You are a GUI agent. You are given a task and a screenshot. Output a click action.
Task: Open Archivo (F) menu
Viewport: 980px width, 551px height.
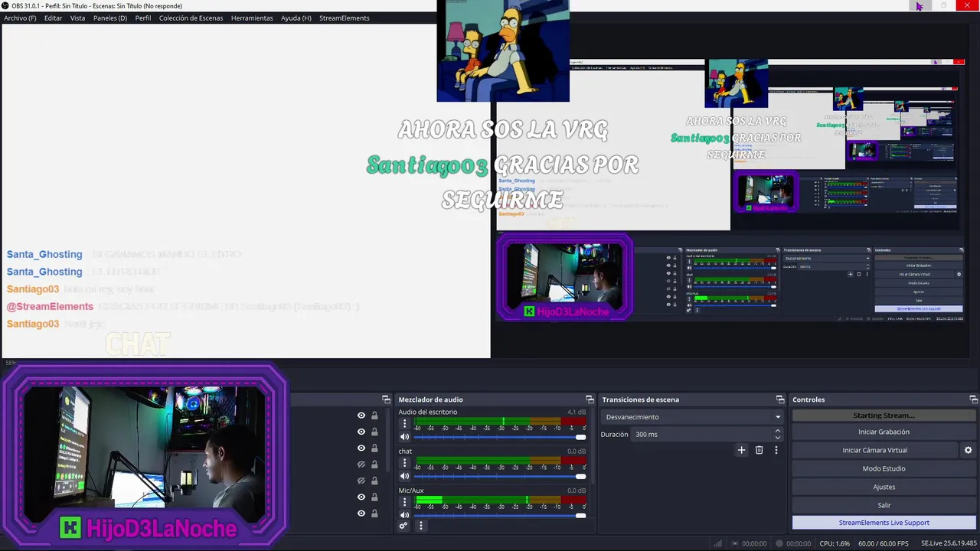pos(20,18)
